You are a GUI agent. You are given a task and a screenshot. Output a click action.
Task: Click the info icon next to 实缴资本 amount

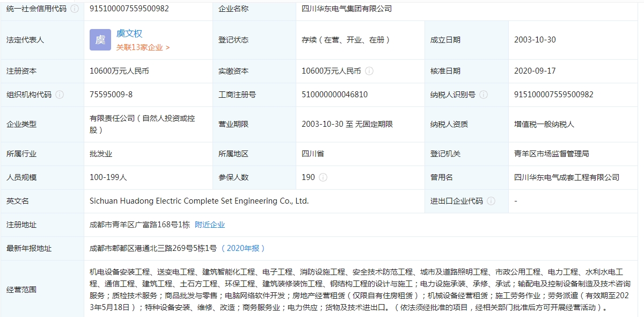(369, 71)
